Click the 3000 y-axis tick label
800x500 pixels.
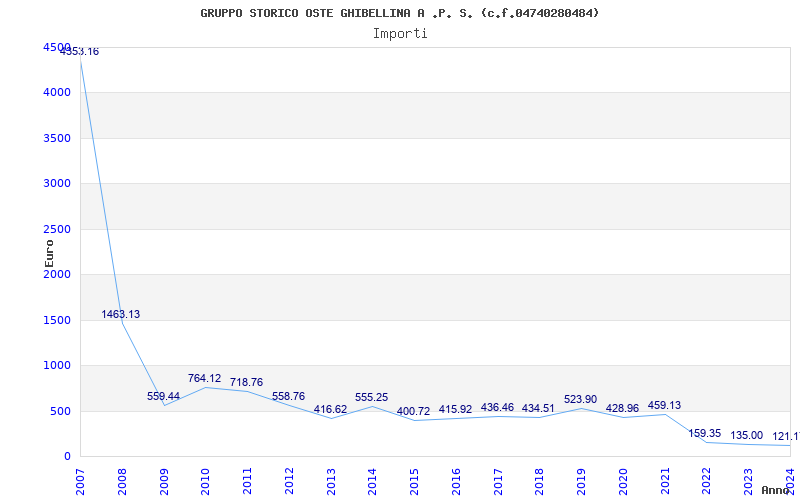point(57,184)
